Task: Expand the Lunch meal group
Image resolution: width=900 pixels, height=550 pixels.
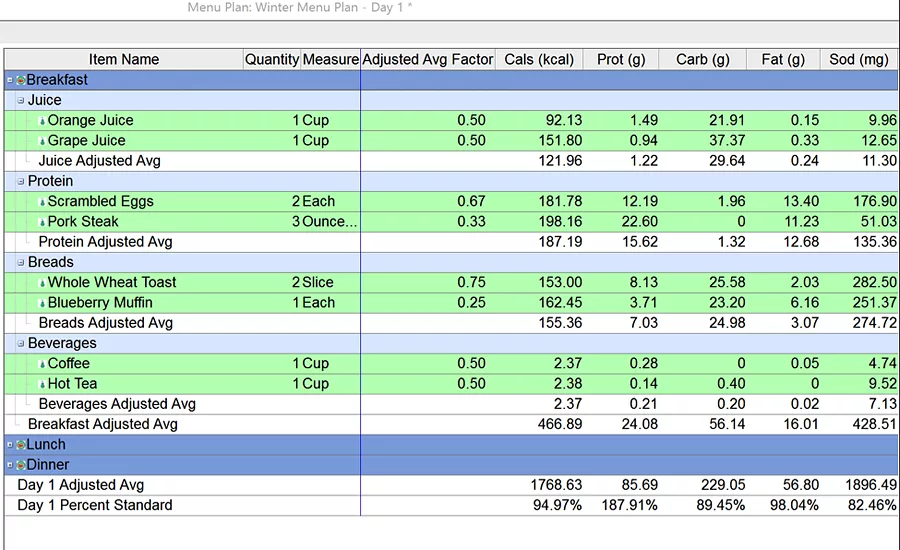Action: tap(10, 445)
